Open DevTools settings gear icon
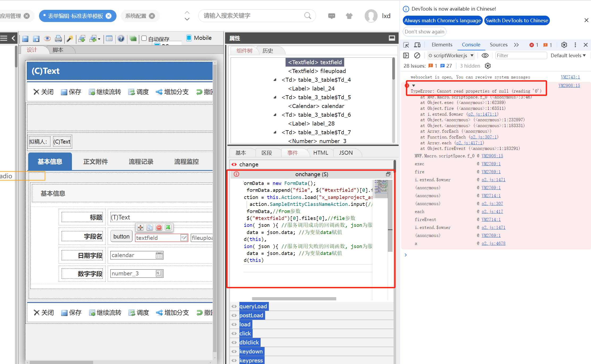The height and width of the screenshot is (364, 591). [564, 45]
